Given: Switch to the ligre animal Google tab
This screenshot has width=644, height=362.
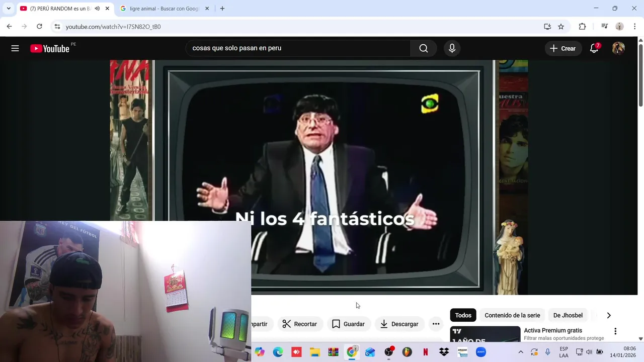Looking at the screenshot, I should coord(164,9).
